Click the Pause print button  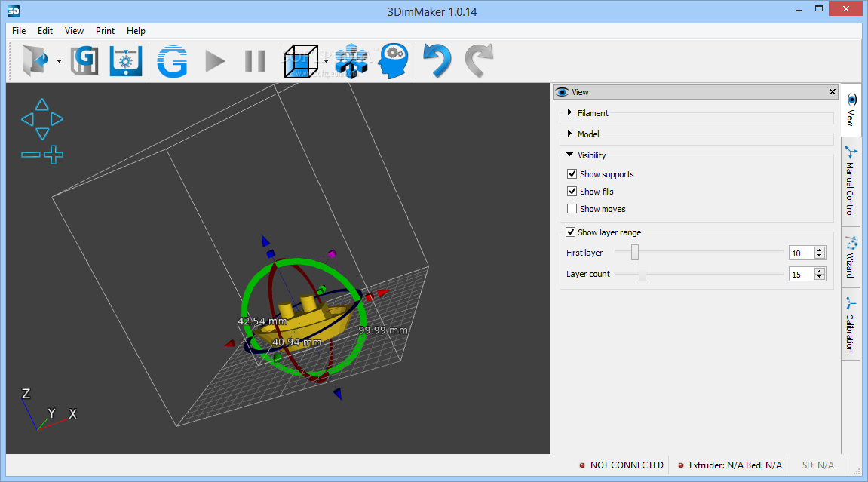[x=255, y=61]
